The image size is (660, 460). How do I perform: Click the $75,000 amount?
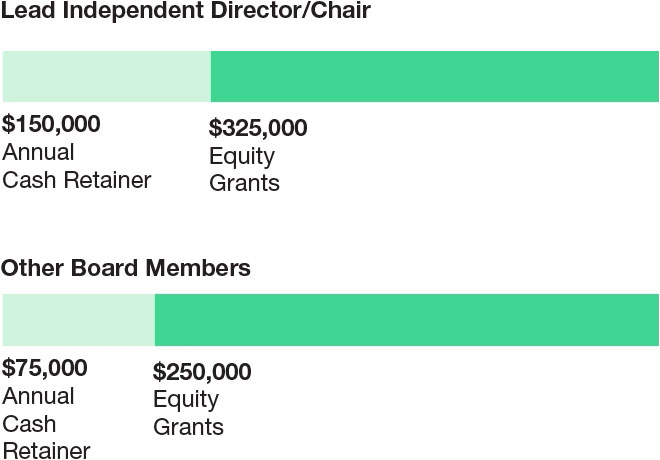(45, 368)
